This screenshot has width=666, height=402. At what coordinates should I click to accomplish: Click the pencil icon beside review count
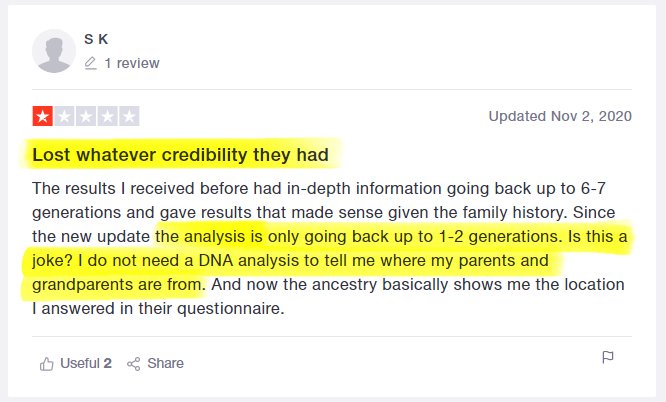point(91,63)
